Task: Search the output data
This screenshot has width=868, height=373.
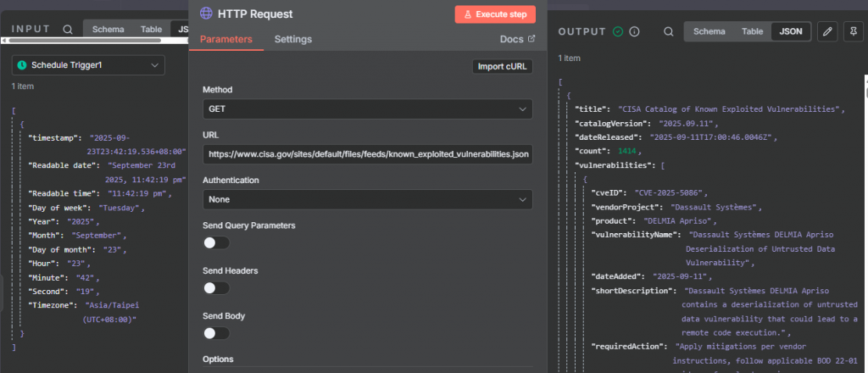Action: pos(669,31)
